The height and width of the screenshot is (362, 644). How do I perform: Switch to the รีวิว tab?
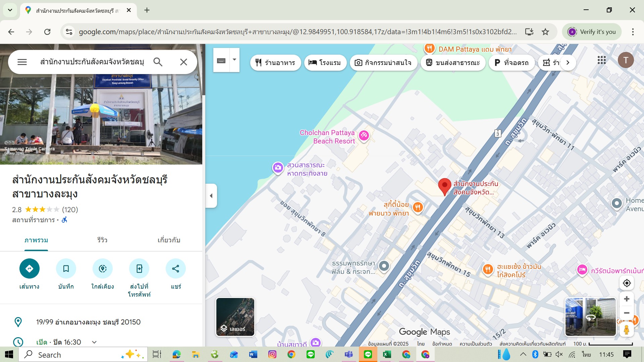(102, 240)
